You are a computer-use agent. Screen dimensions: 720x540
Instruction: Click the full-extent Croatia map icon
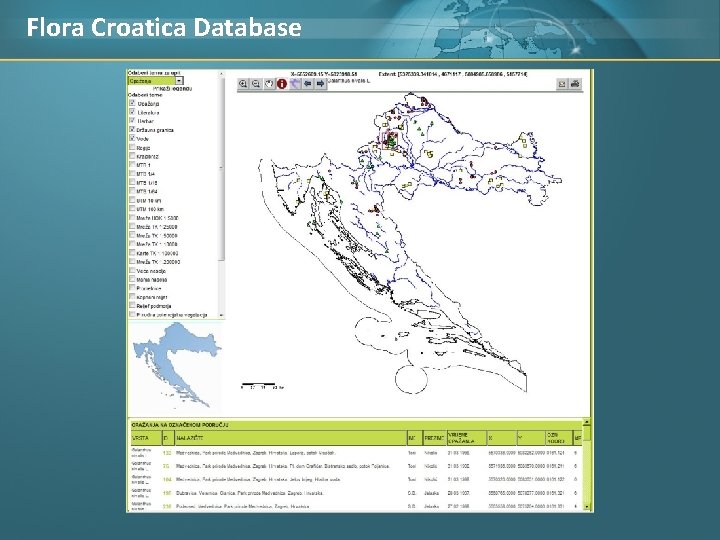295,84
